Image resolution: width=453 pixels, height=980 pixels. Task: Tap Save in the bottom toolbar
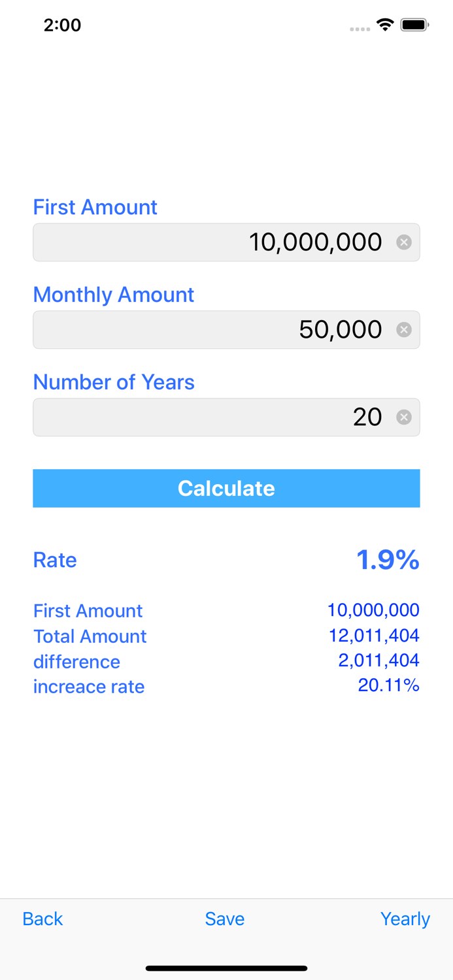pos(225,919)
